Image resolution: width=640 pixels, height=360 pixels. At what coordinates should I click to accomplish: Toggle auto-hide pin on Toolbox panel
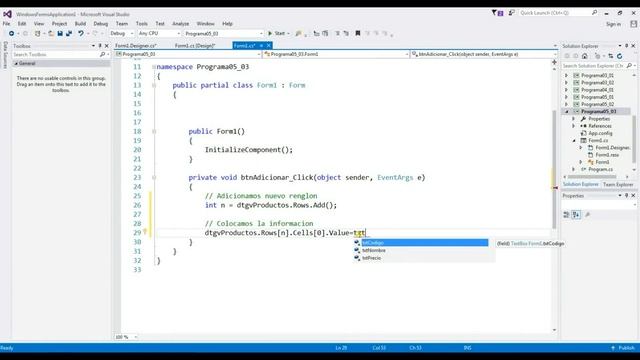pyautogui.click(x=100, y=46)
